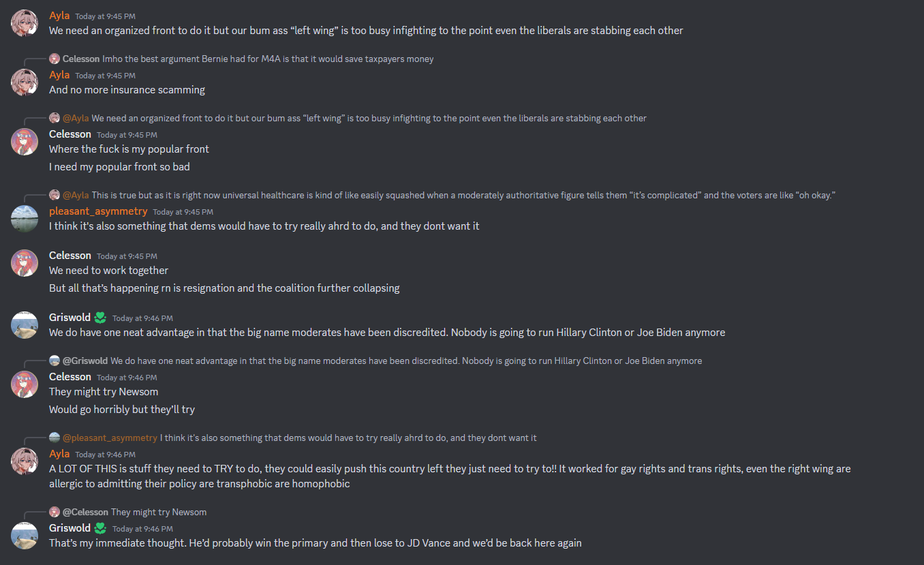Click Ayla's avatar beside "A LOT OF THIS" message

pyautogui.click(x=25, y=461)
